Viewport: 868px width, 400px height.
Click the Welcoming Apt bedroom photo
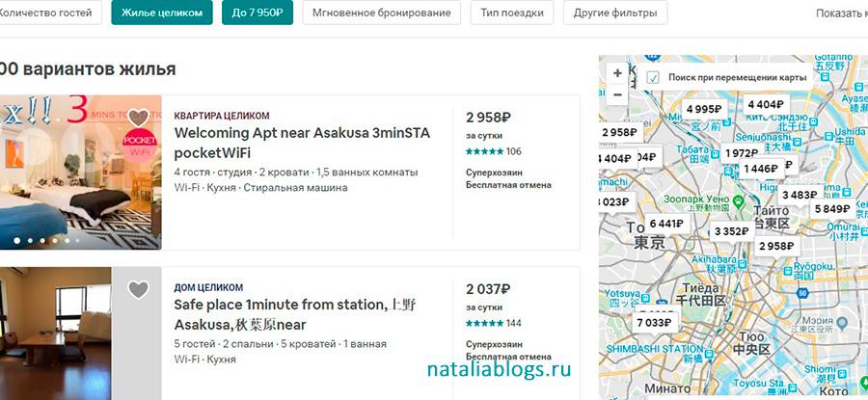(79, 173)
